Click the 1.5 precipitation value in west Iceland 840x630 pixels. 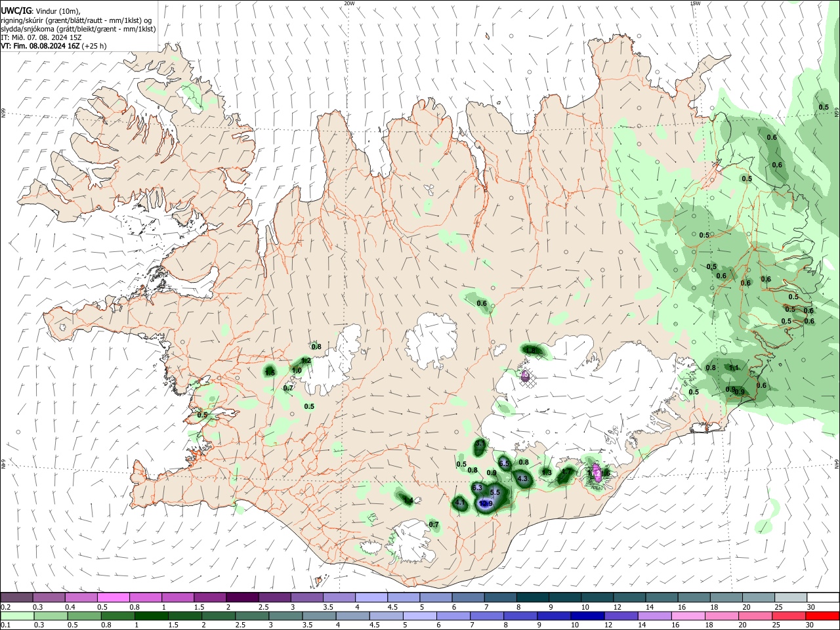[x=269, y=373]
